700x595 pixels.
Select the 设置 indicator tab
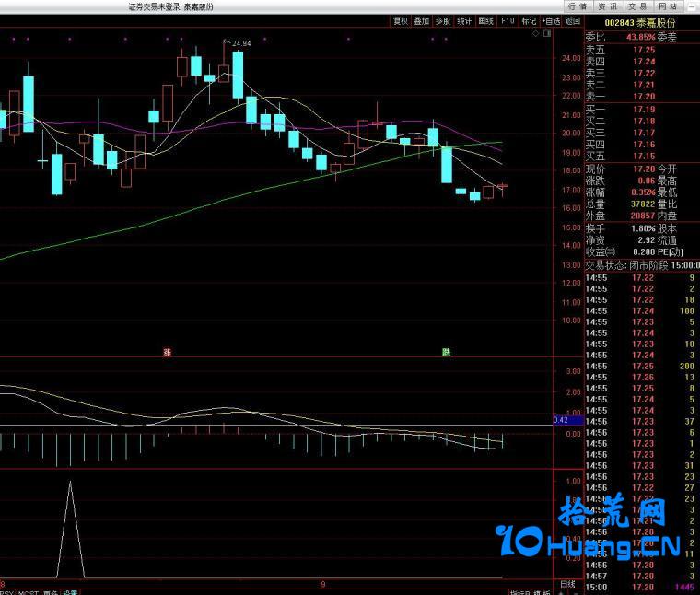point(70,593)
